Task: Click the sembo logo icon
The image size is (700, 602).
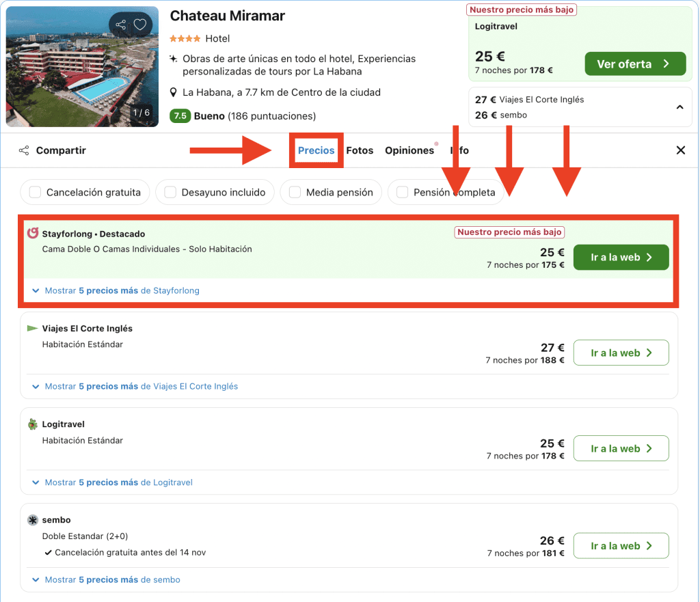Action: (x=33, y=520)
